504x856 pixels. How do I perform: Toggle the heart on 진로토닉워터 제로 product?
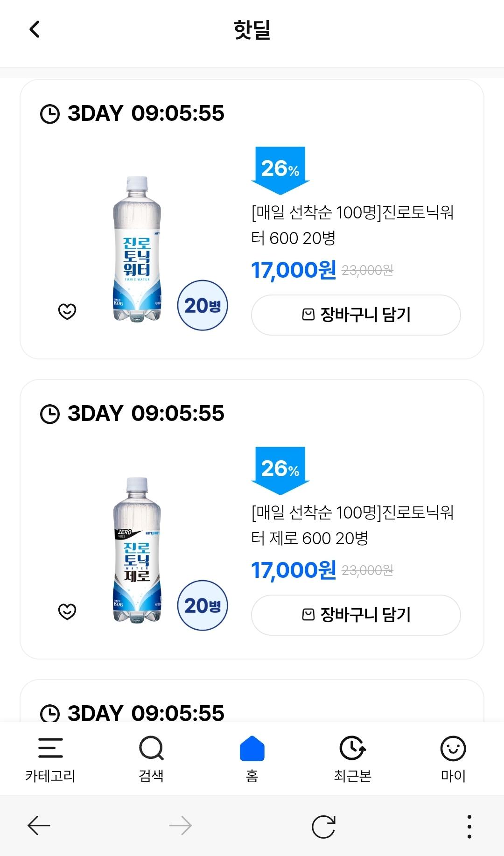click(67, 611)
